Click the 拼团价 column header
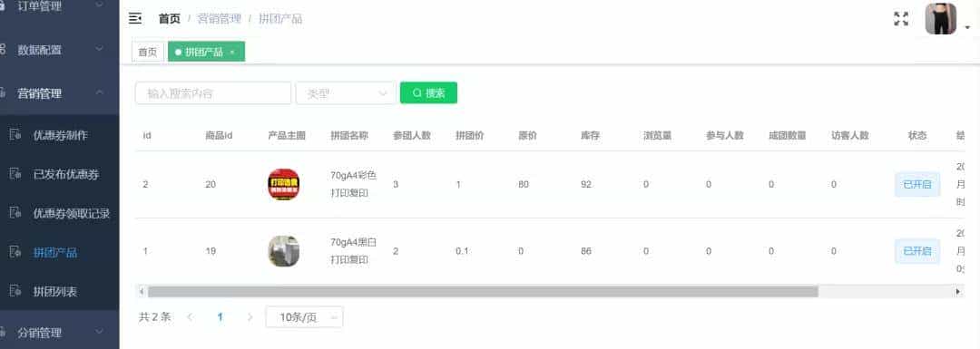This screenshot has width=980, height=349. click(469, 135)
